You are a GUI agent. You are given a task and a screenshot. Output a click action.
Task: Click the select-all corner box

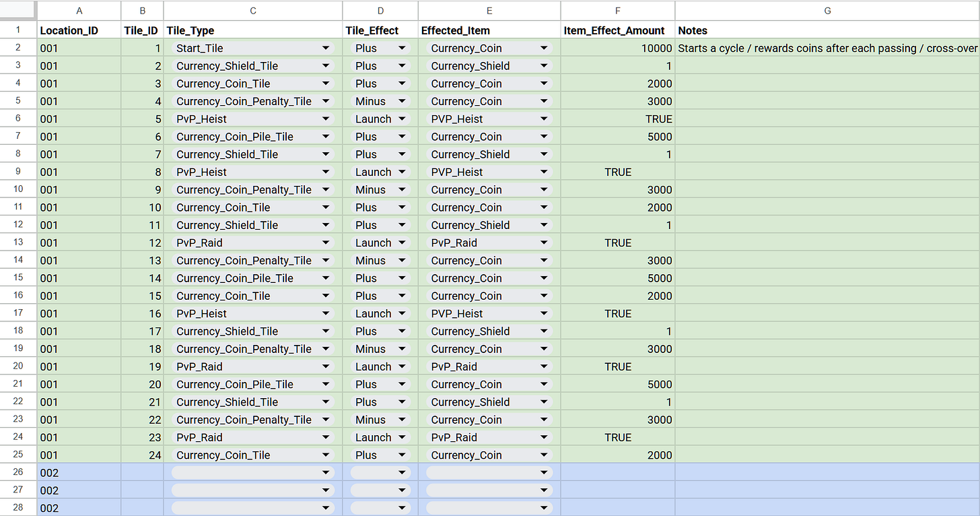pos(18,11)
